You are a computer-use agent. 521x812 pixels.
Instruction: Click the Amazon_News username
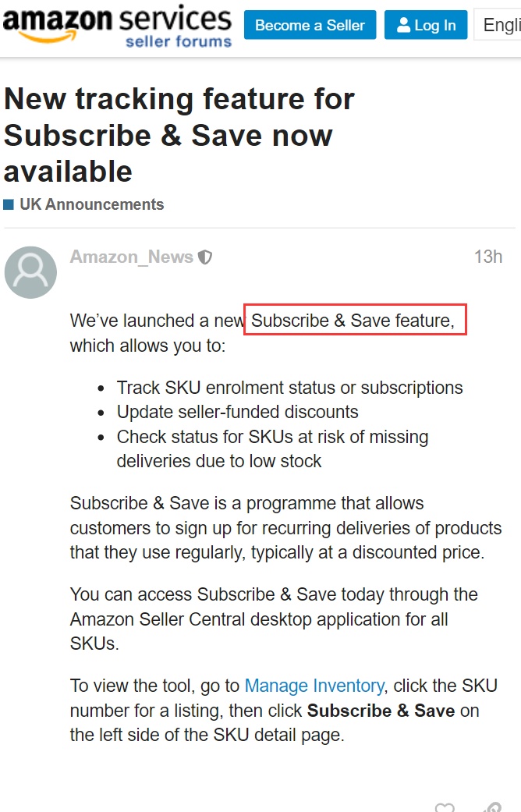[x=132, y=257]
